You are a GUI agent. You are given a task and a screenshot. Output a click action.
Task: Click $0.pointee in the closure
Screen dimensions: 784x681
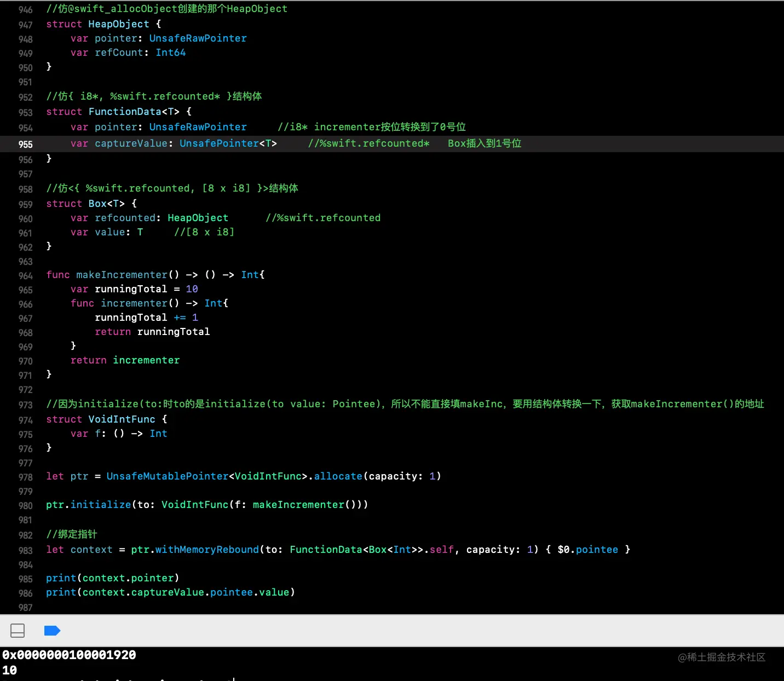click(x=587, y=550)
